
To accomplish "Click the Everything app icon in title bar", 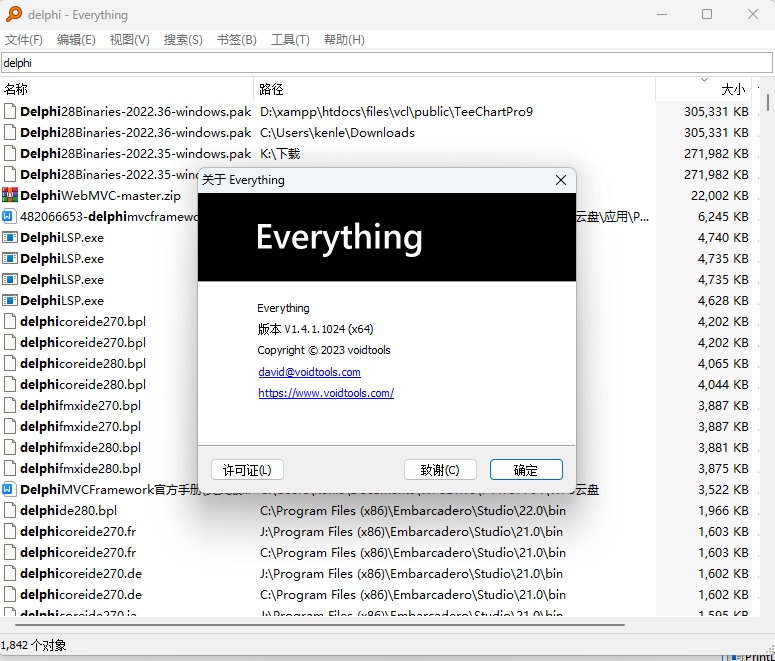I will point(13,14).
